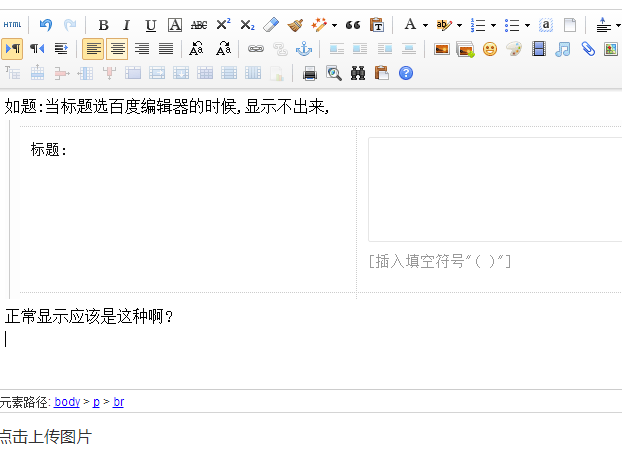Screen dimensions: 622x449
Task: Select center text alignment
Action: click(117, 49)
